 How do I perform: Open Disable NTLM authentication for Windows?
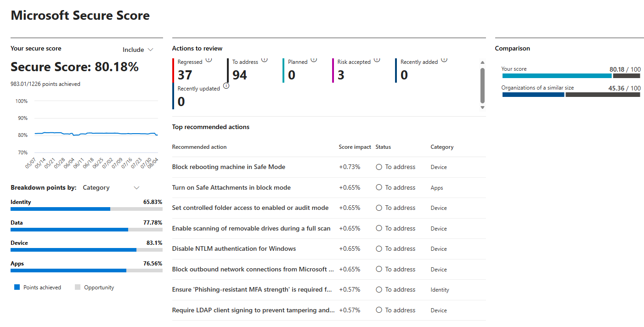pos(234,249)
